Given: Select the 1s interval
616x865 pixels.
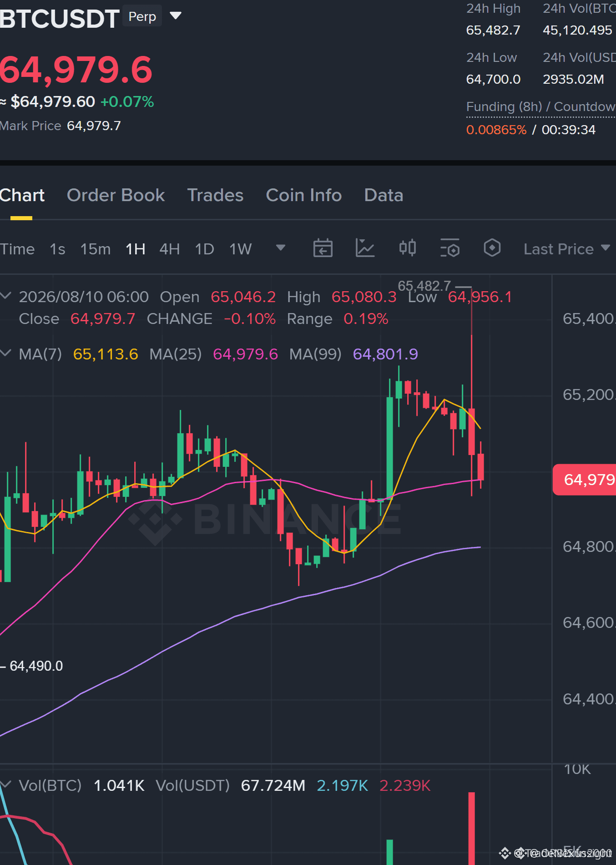Looking at the screenshot, I should 57,249.
